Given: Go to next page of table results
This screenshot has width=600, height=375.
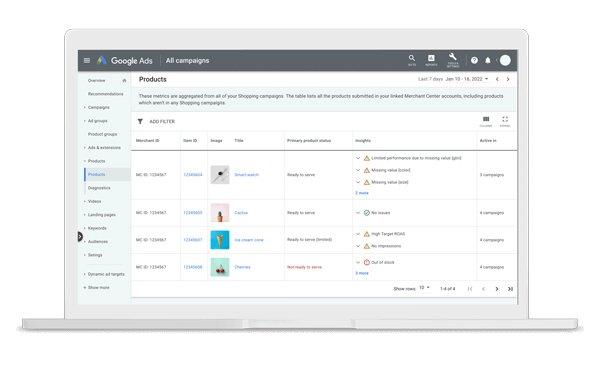Looking at the screenshot, I should tap(497, 289).
